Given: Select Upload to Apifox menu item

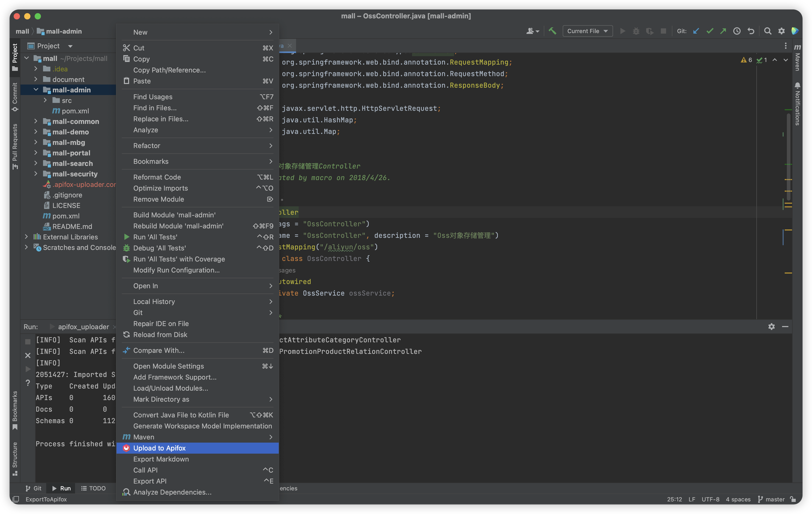Looking at the screenshot, I should [197, 448].
